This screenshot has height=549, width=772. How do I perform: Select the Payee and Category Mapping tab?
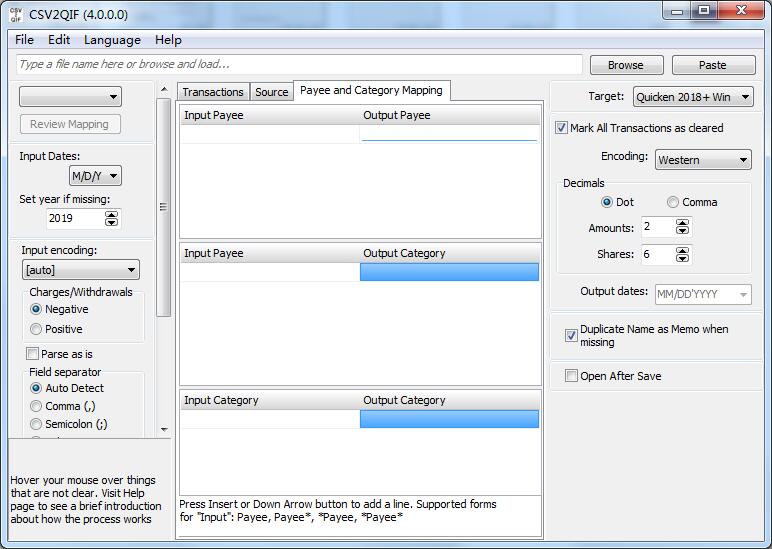pos(371,90)
